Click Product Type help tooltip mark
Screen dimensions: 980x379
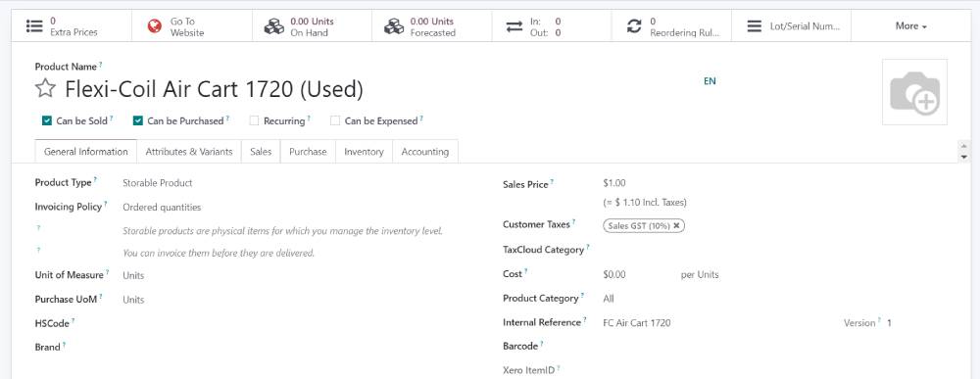click(x=96, y=180)
